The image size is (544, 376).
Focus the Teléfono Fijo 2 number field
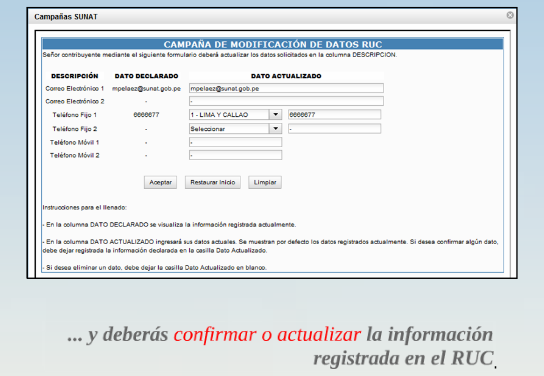click(334, 129)
